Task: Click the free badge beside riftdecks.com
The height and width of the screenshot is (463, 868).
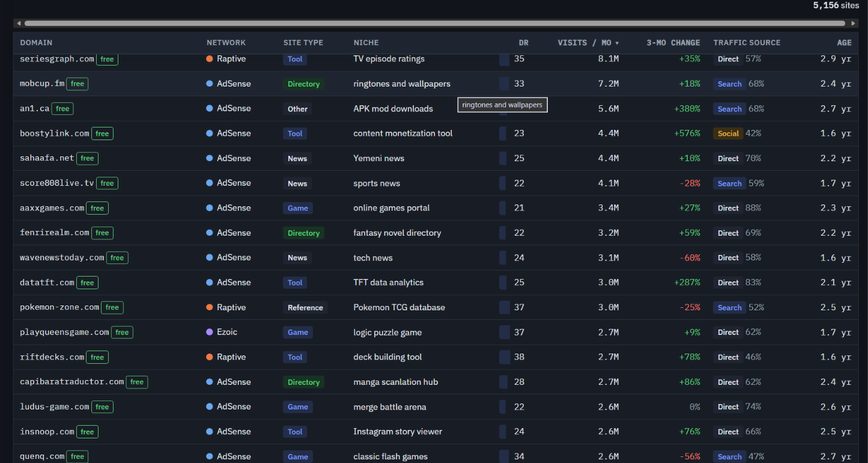Action: [x=97, y=357]
